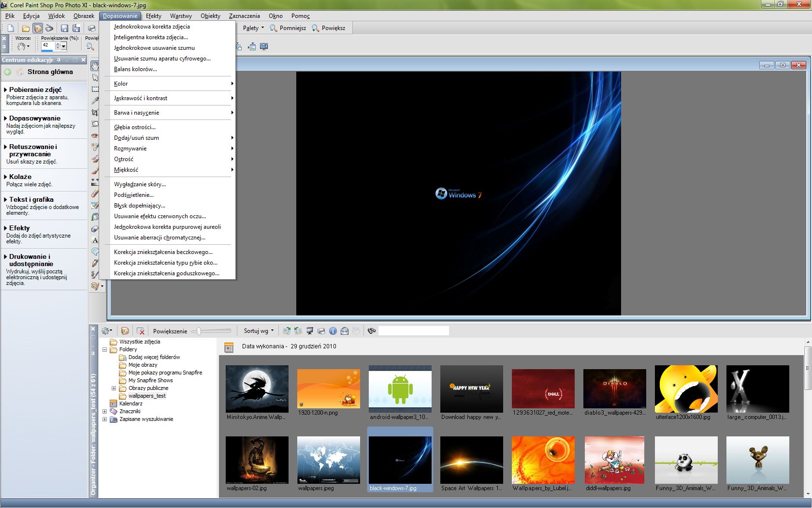Image resolution: width=812 pixels, height=508 pixels.
Task: Click the binoculars search icon in Organizer
Action: pyautogui.click(x=372, y=331)
